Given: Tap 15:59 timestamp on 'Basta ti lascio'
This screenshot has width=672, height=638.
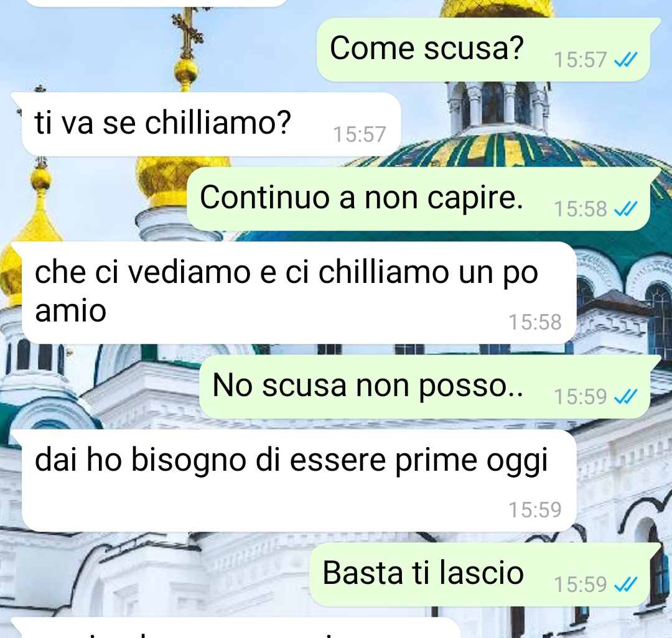Looking at the screenshot, I should pos(581,585).
